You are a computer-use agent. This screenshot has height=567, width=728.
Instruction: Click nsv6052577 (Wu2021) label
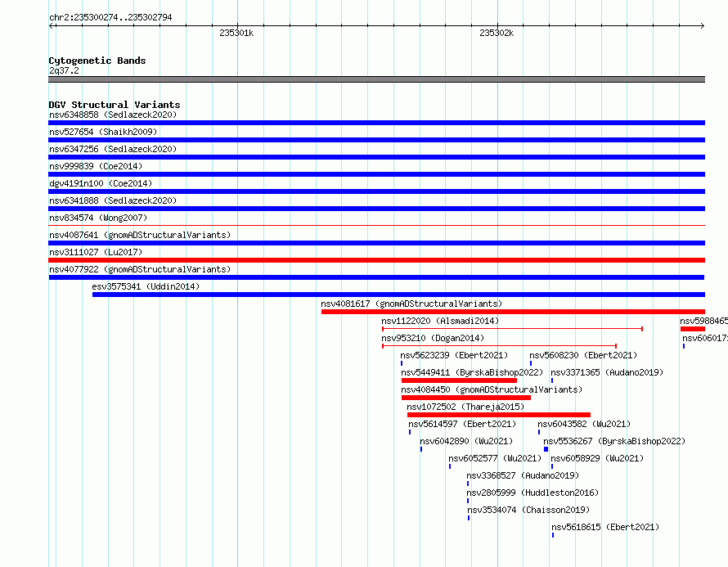[x=495, y=458]
